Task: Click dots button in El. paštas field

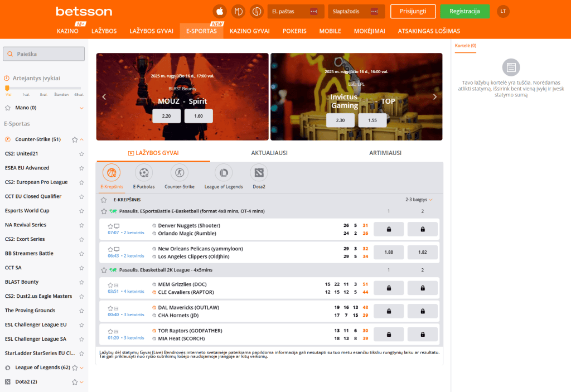Action: click(x=313, y=11)
